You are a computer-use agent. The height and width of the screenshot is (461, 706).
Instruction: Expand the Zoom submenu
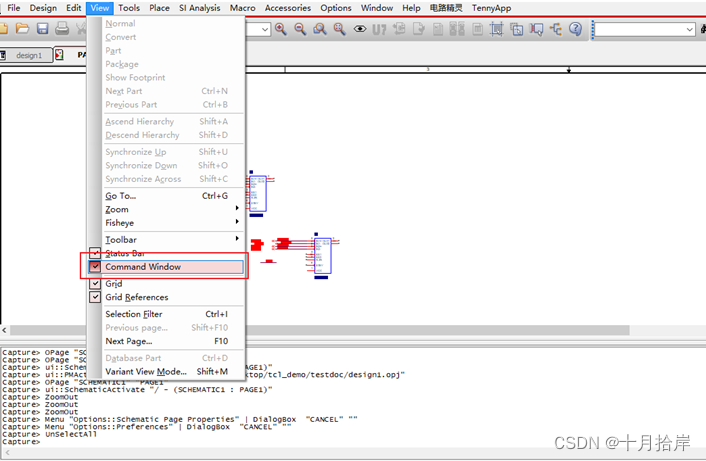173,209
